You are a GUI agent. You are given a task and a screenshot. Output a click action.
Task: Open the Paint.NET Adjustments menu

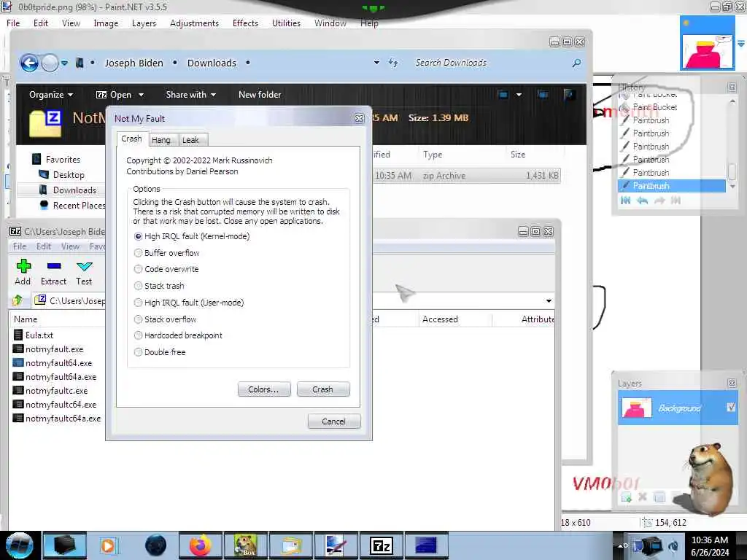coord(194,23)
